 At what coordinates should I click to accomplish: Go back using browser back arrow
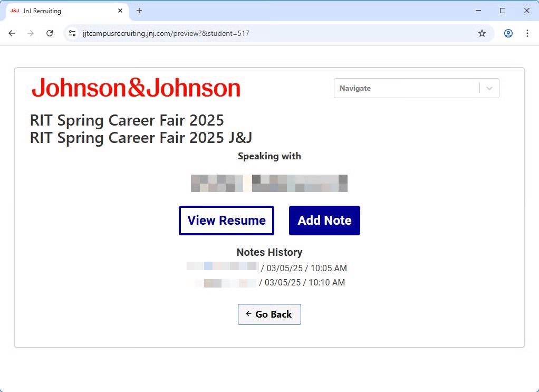(12, 33)
